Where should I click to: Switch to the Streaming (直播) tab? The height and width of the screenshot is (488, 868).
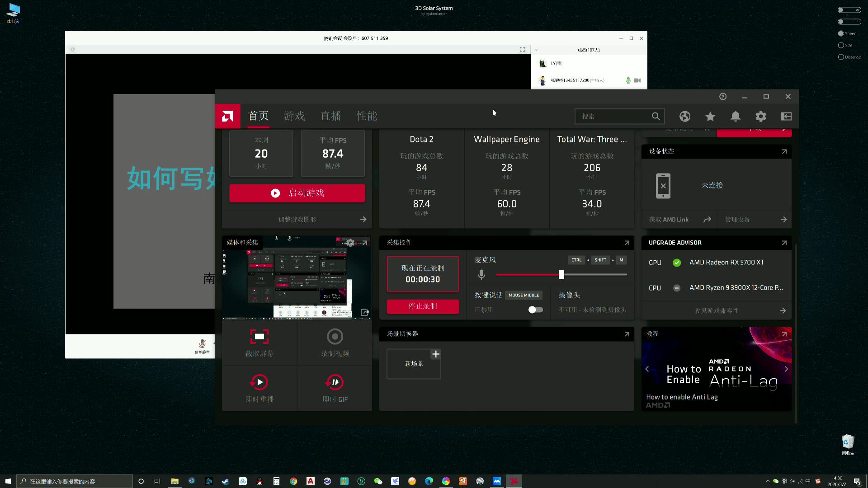[x=330, y=116]
